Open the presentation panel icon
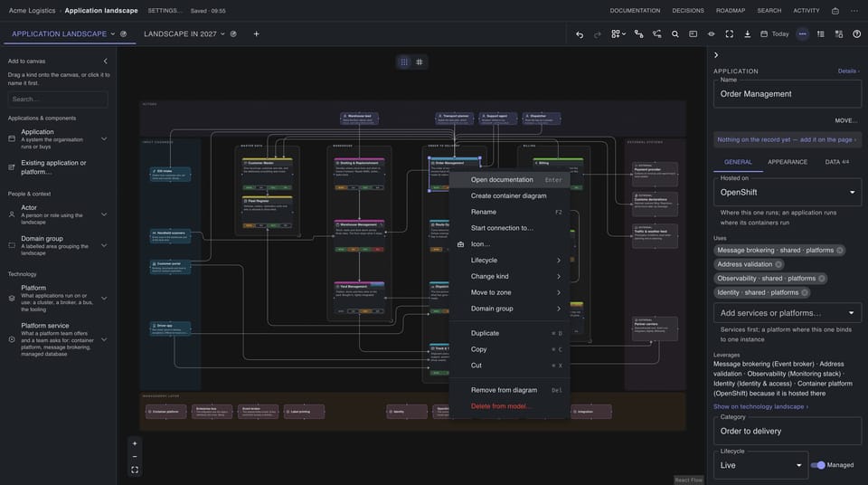This screenshot has width=868, height=485. click(x=693, y=34)
